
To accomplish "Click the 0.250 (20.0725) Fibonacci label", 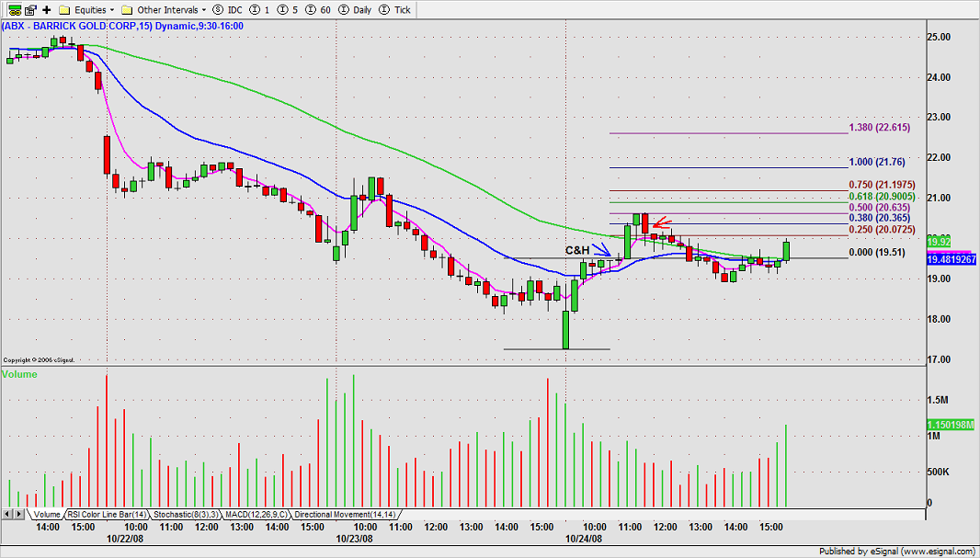I will coord(882,231).
